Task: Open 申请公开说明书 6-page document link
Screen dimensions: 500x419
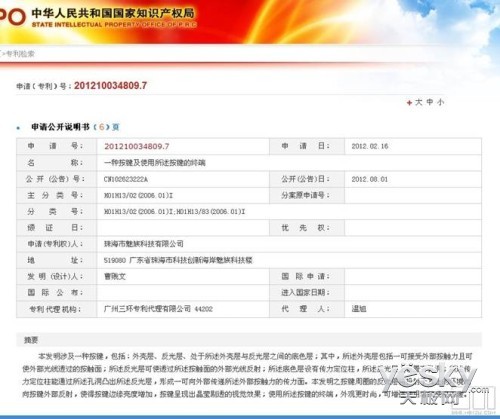Action: pyautogui.click(x=75, y=127)
